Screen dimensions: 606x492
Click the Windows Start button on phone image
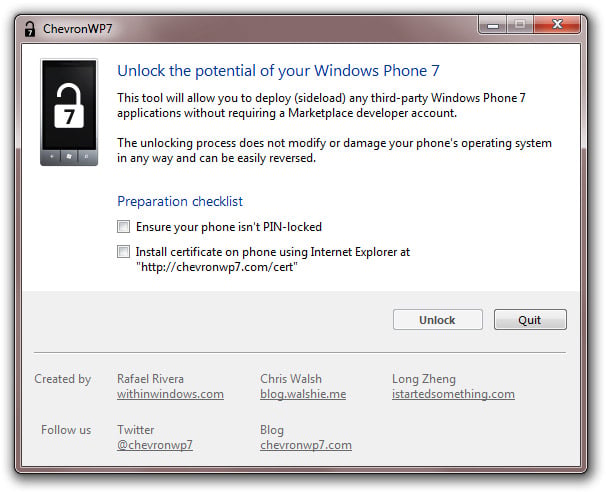[x=69, y=157]
